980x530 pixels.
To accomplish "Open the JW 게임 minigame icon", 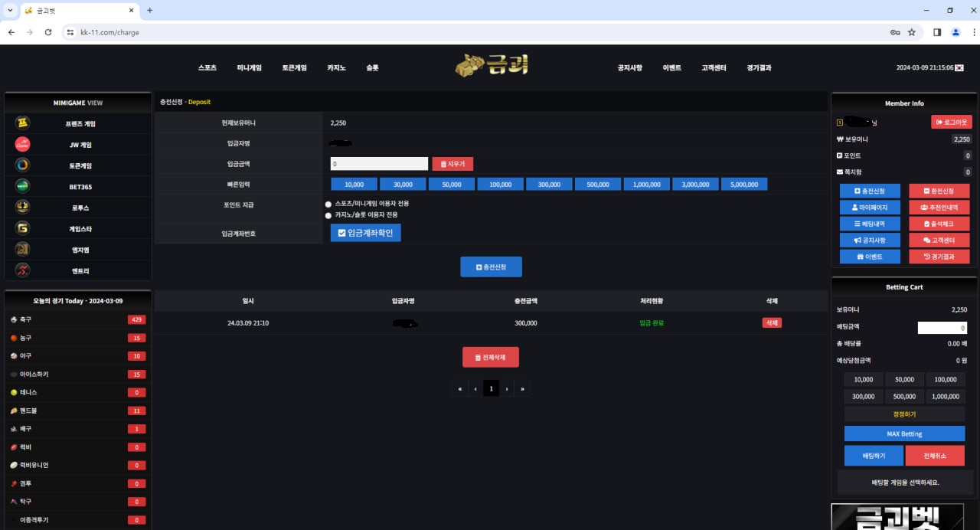I will coord(23,144).
